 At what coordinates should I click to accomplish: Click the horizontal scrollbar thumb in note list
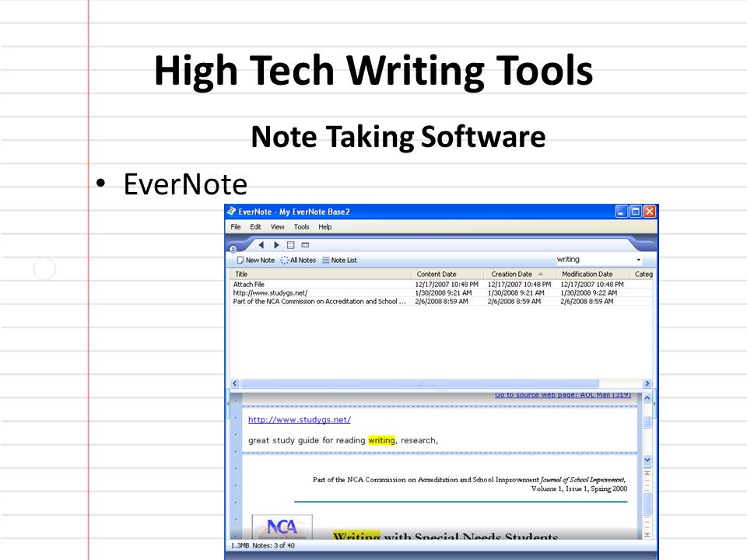[419, 383]
